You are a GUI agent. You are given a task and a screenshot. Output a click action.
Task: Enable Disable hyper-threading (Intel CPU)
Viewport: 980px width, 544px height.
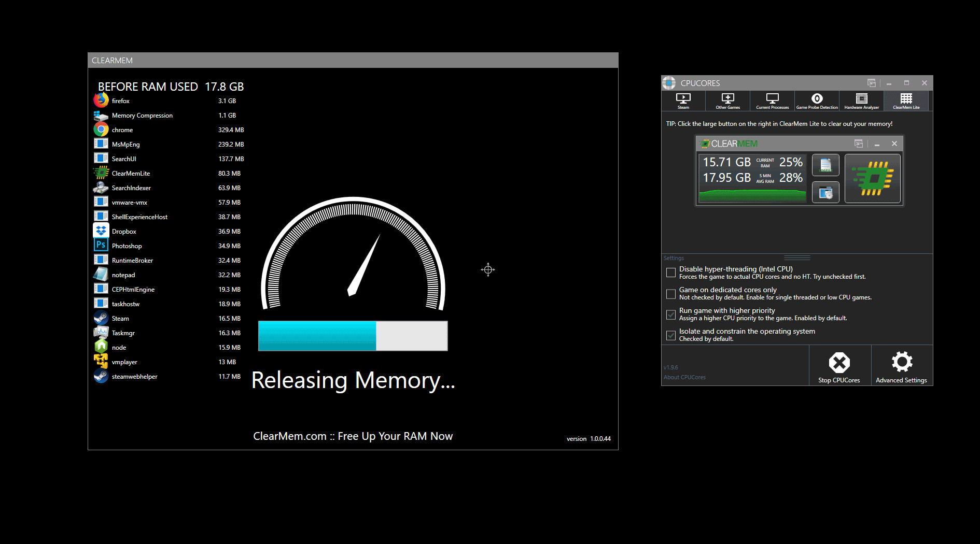tap(670, 272)
